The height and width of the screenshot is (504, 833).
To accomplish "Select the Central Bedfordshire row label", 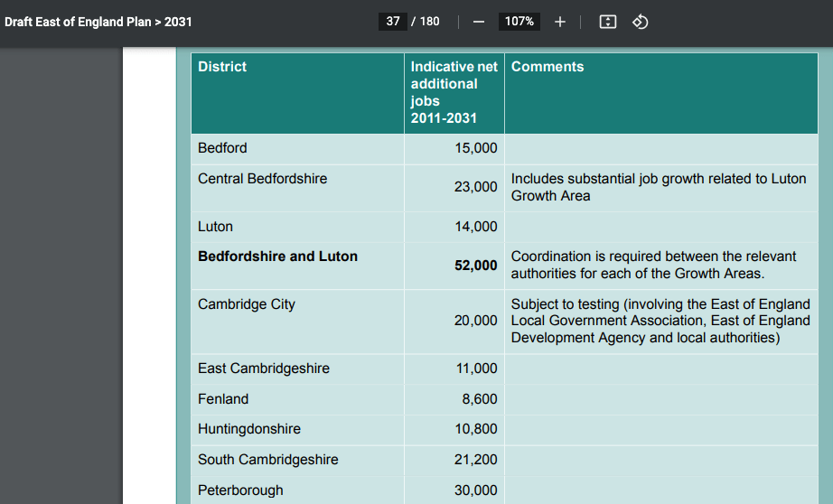I will [262, 179].
